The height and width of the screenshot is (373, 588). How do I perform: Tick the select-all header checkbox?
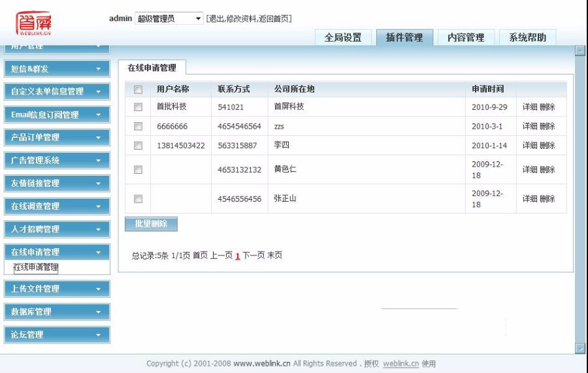point(138,89)
